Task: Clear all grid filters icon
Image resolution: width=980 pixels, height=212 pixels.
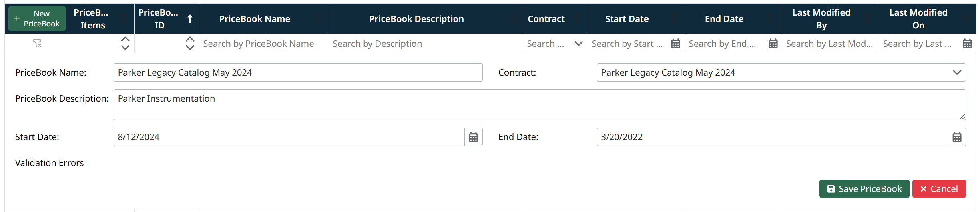Action: click(37, 43)
